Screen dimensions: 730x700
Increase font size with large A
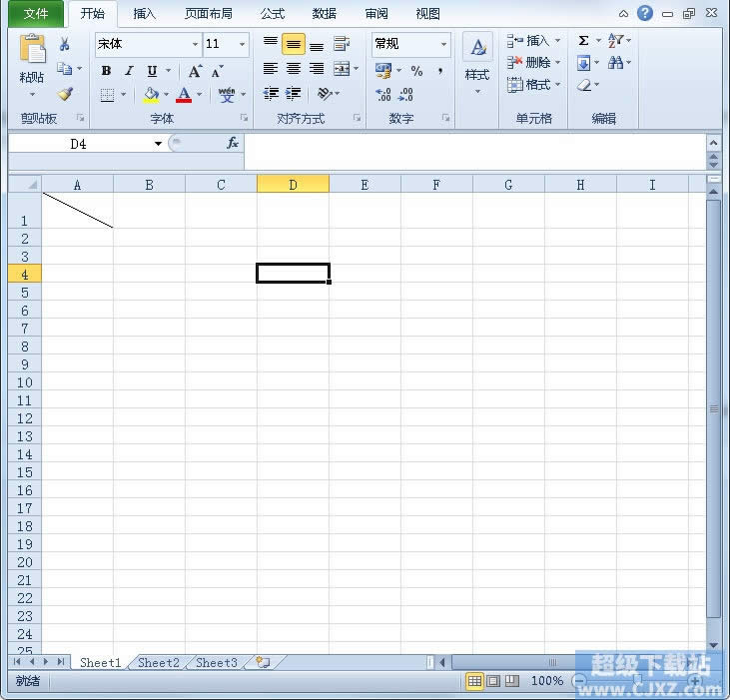[195, 71]
